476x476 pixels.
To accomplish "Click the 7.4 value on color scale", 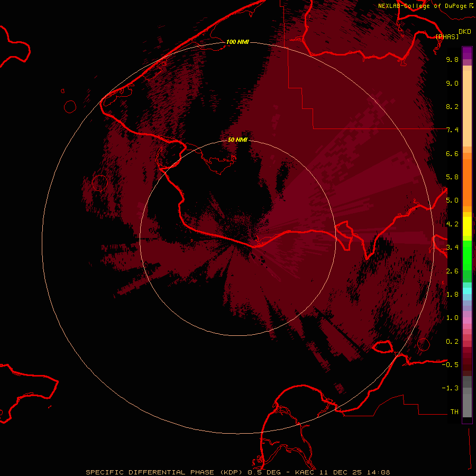I will 452,130.
